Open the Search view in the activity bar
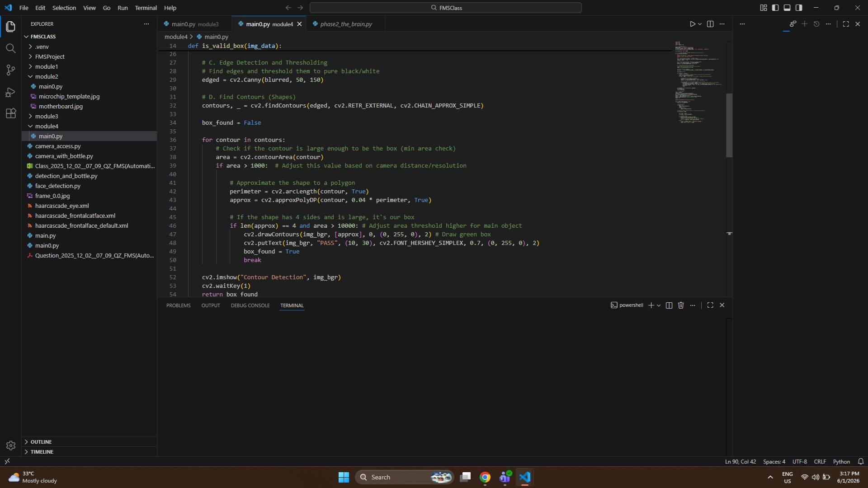 (x=11, y=48)
